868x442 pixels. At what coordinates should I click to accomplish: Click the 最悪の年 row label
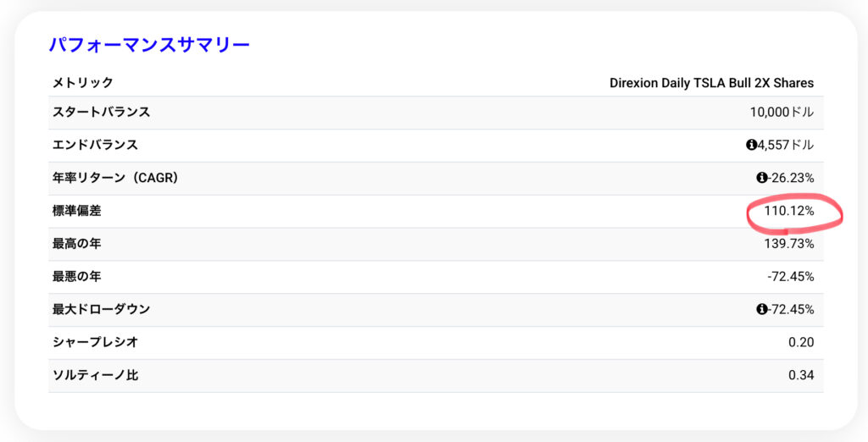[77, 276]
